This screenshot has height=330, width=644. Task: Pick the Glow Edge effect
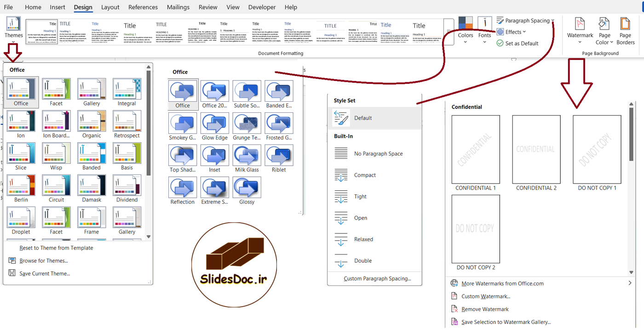pos(215,127)
